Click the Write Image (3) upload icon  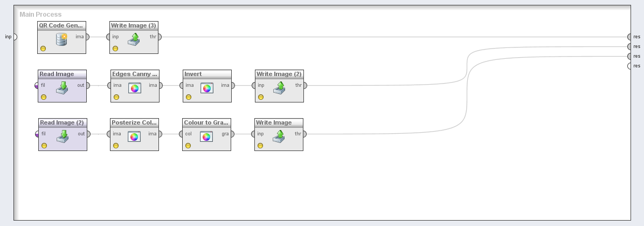click(x=134, y=39)
